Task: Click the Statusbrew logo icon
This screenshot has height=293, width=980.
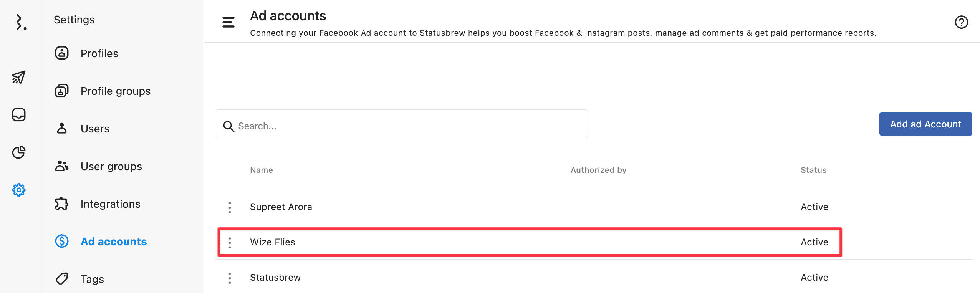Action: (x=21, y=22)
